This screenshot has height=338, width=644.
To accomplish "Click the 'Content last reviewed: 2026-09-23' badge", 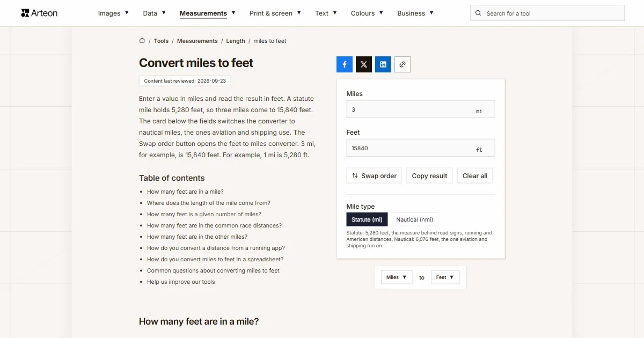I will (185, 81).
